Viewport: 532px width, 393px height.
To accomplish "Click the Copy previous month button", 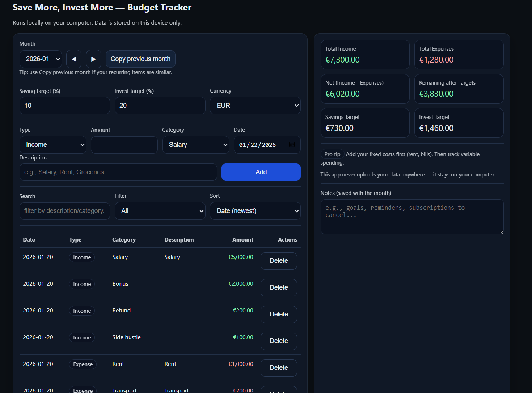I will (140, 59).
